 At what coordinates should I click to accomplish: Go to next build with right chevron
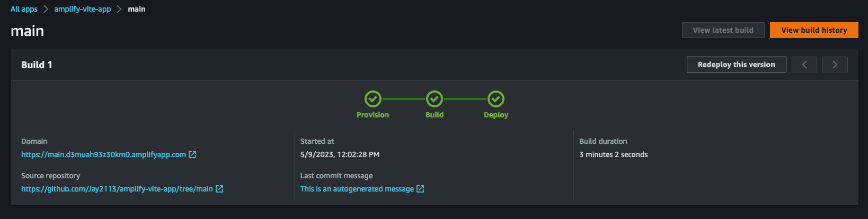click(x=835, y=65)
